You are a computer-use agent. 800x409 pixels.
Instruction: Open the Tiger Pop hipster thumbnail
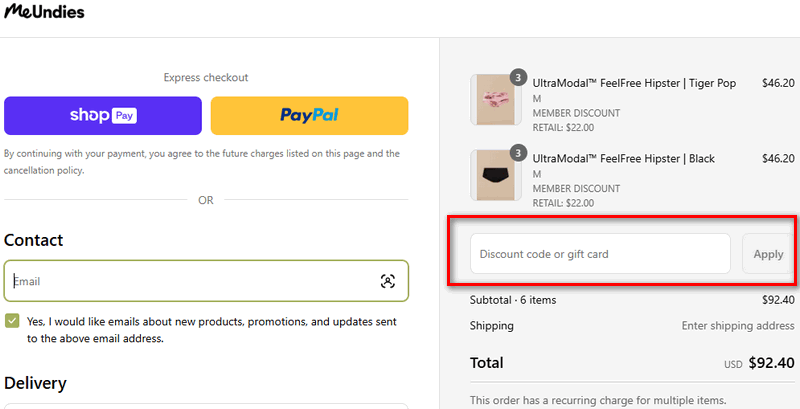click(x=493, y=99)
